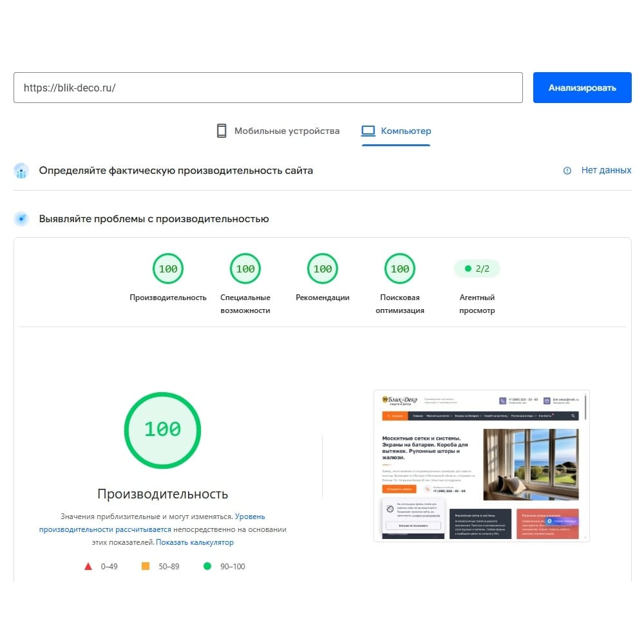
Task: Select the Компьютер tab
Action: coord(396,131)
